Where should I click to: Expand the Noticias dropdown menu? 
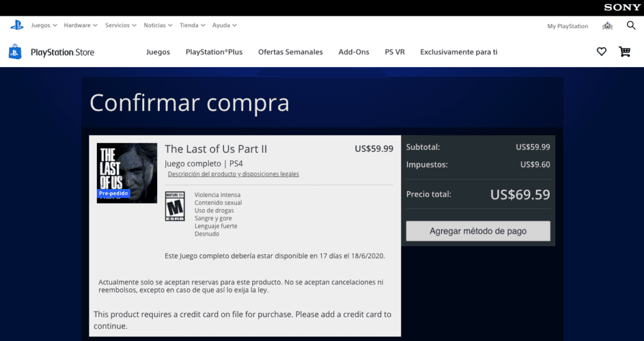point(158,25)
